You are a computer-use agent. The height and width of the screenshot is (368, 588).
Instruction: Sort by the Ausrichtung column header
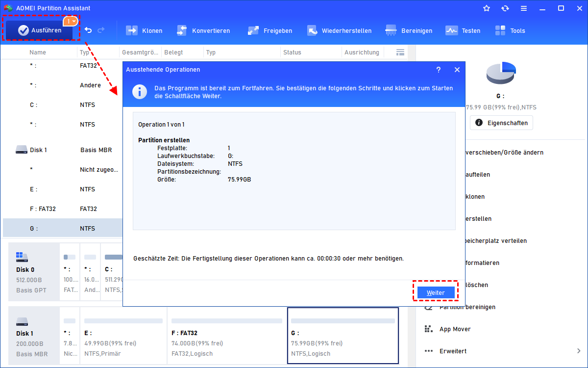[362, 52]
